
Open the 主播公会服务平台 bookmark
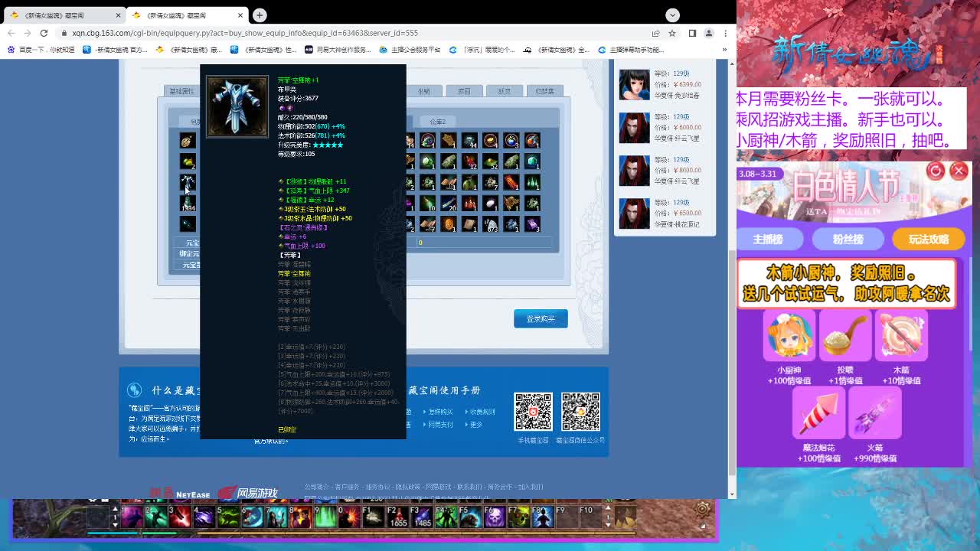(x=410, y=50)
